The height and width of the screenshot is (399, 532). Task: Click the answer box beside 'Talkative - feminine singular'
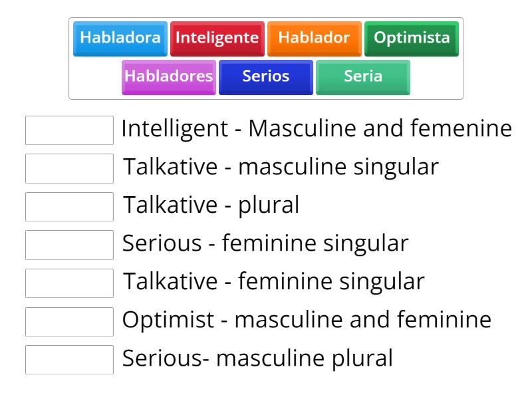[x=69, y=283]
